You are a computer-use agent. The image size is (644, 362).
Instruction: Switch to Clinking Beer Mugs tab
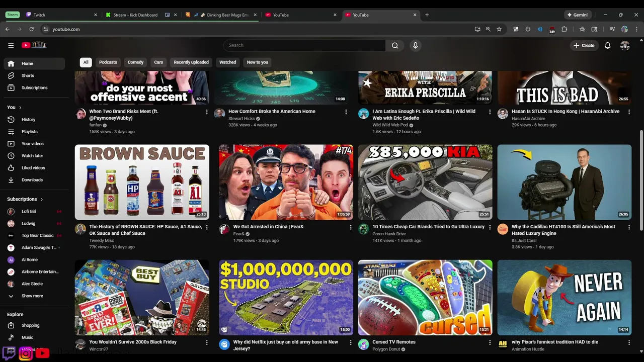coord(220,15)
